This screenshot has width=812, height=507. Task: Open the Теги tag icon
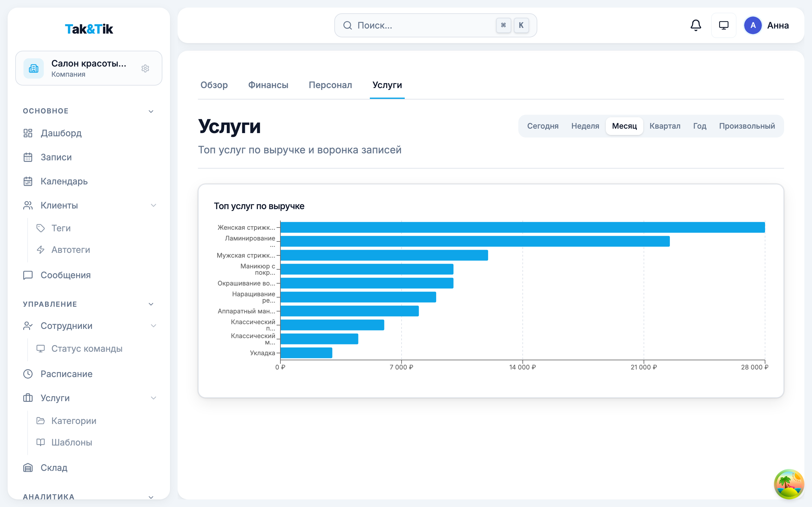tap(41, 228)
